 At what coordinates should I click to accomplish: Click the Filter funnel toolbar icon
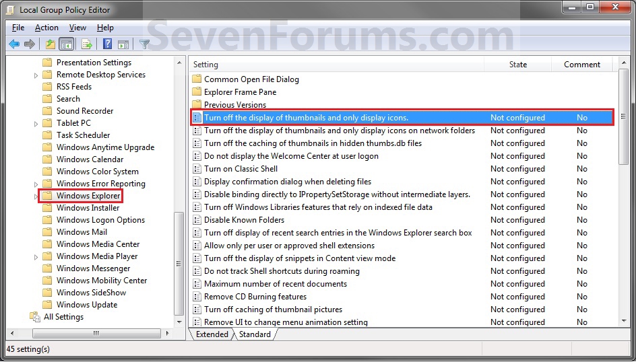(144, 44)
